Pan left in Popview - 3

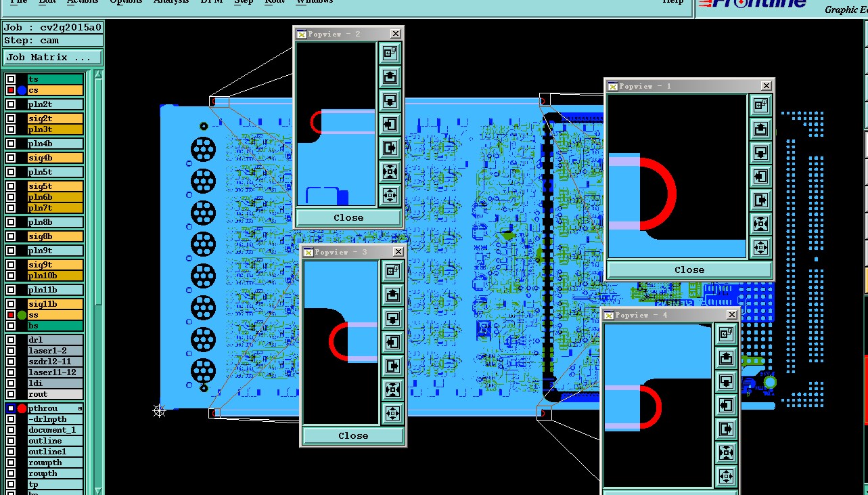point(392,343)
